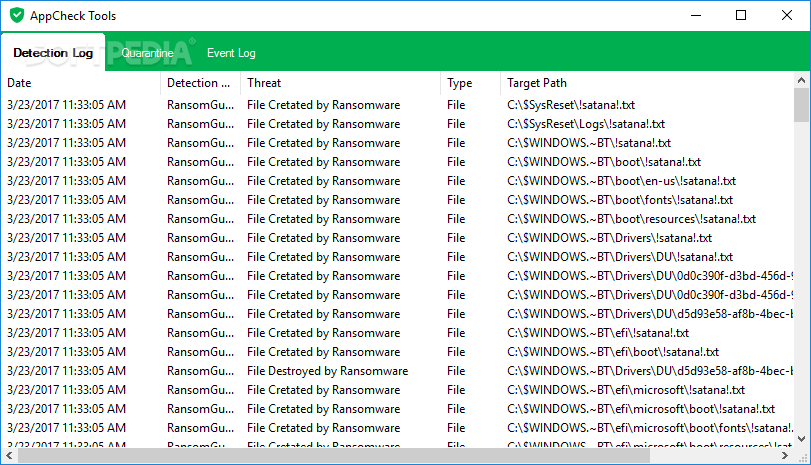Select the C:\$WINDOWS.~BT\efi\!satana!.txt path entry
811x465 pixels.
coord(598,333)
